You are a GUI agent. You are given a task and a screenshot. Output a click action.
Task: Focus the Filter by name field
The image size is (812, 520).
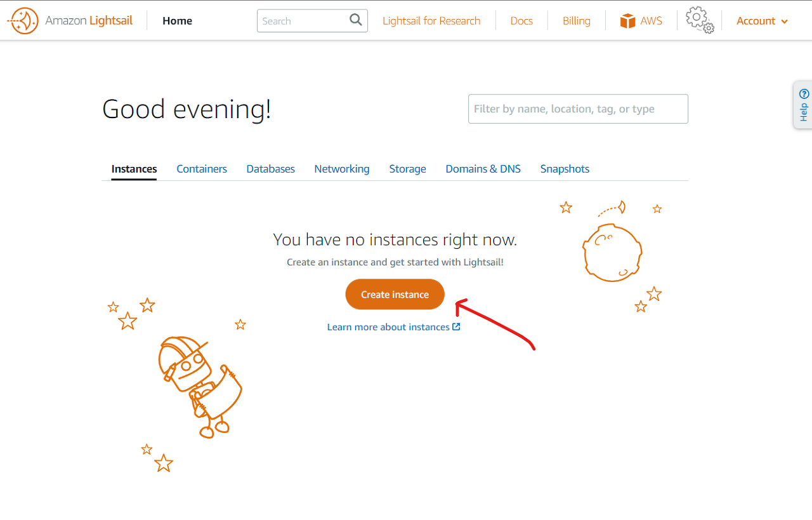tap(578, 109)
